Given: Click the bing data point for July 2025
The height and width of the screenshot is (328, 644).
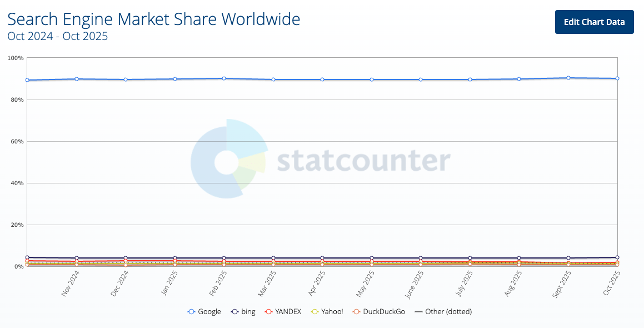Looking at the screenshot, I should tap(470, 259).
